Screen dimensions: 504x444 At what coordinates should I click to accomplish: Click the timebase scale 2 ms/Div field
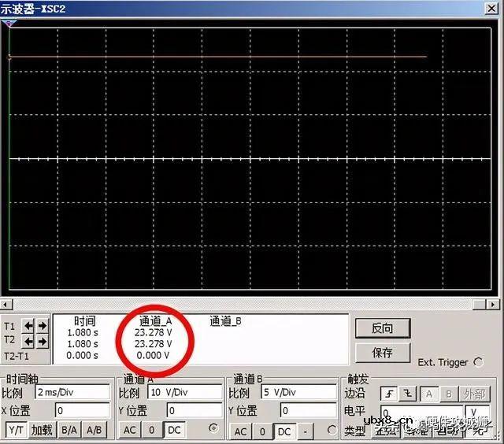72,392
